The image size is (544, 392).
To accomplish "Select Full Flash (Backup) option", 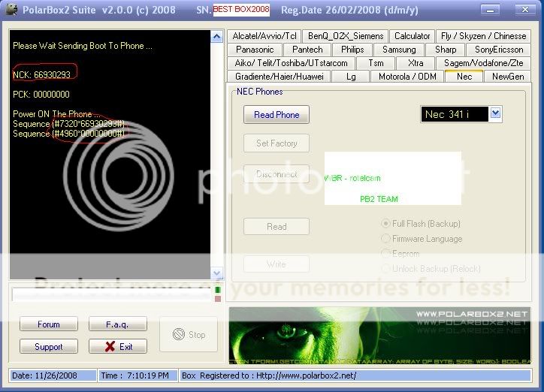I will coord(421,224).
